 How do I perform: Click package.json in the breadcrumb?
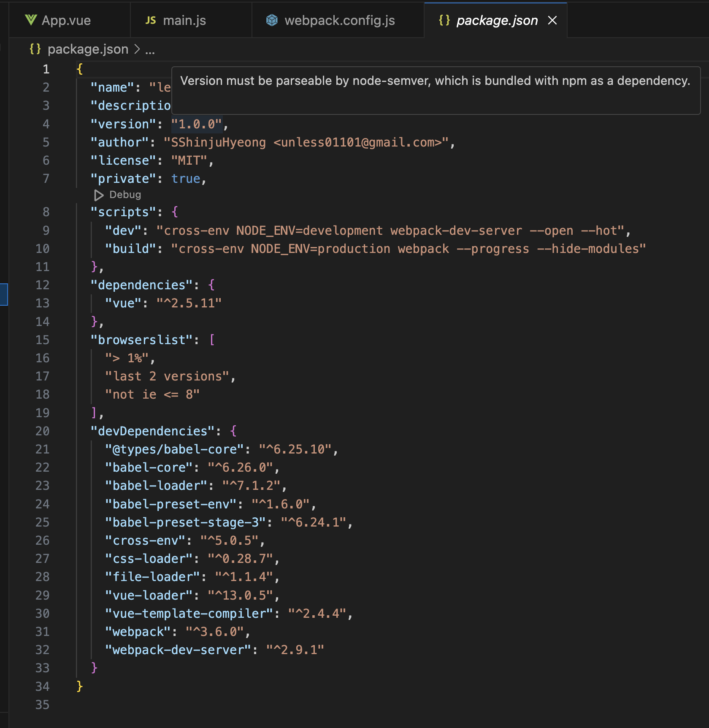pos(88,49)
